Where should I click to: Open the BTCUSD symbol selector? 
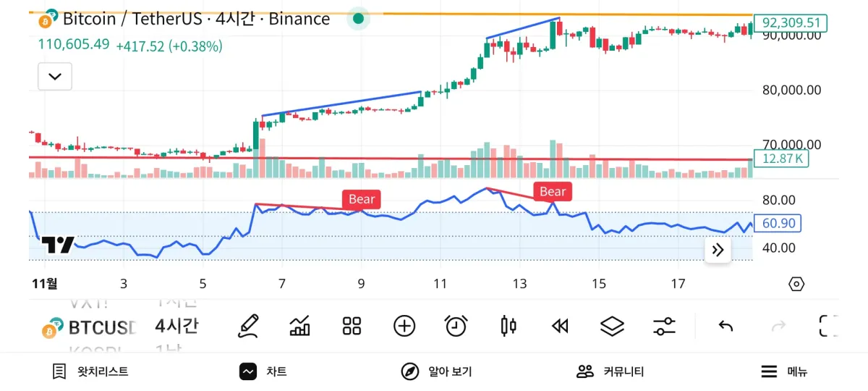pyautogui.click(x=90, y=327)
